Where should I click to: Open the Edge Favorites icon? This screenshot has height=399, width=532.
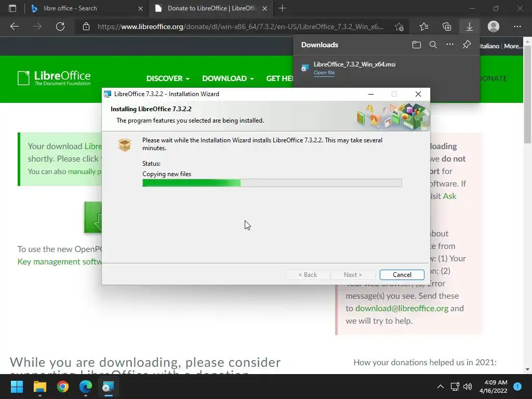(424, 26)
